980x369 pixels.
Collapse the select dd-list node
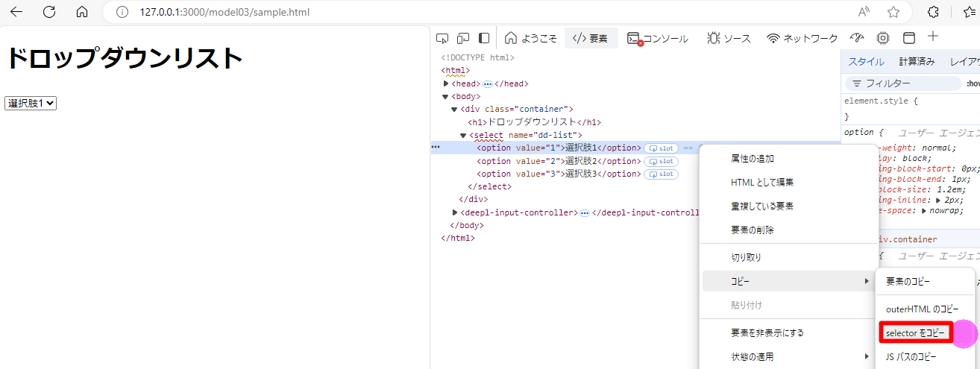point(463,136)
